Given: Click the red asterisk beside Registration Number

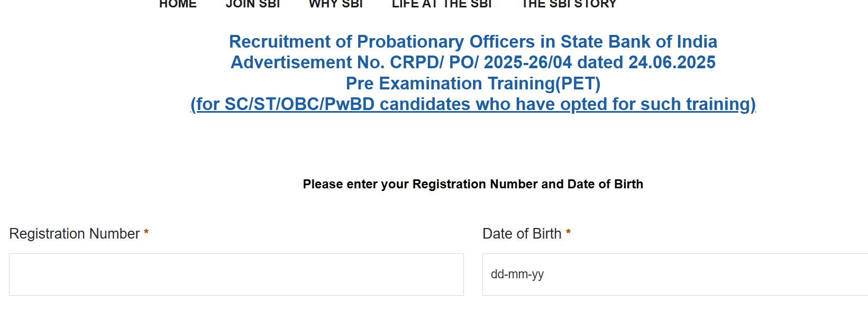Looking at the screenshot, I should (x=147, y=232).
